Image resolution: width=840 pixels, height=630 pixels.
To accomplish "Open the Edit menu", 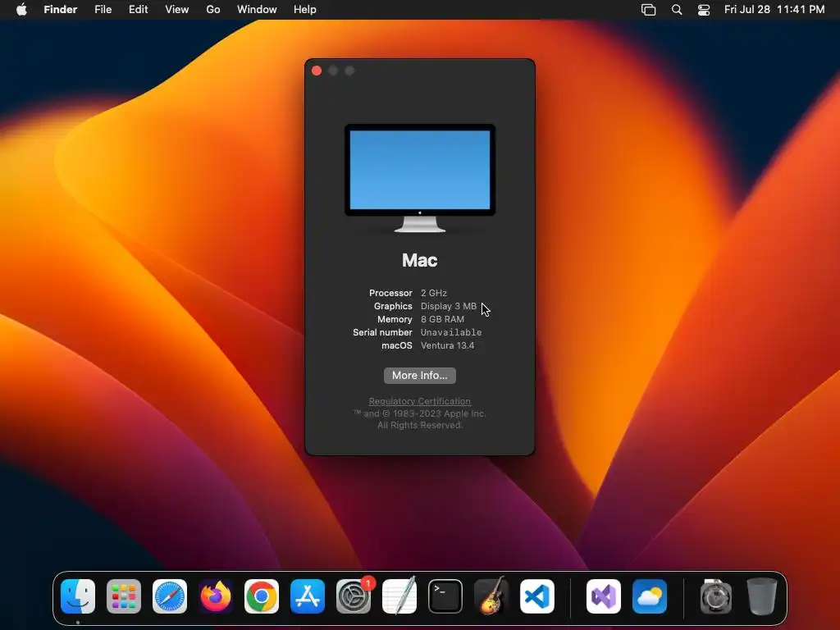I will coord(138,10).
